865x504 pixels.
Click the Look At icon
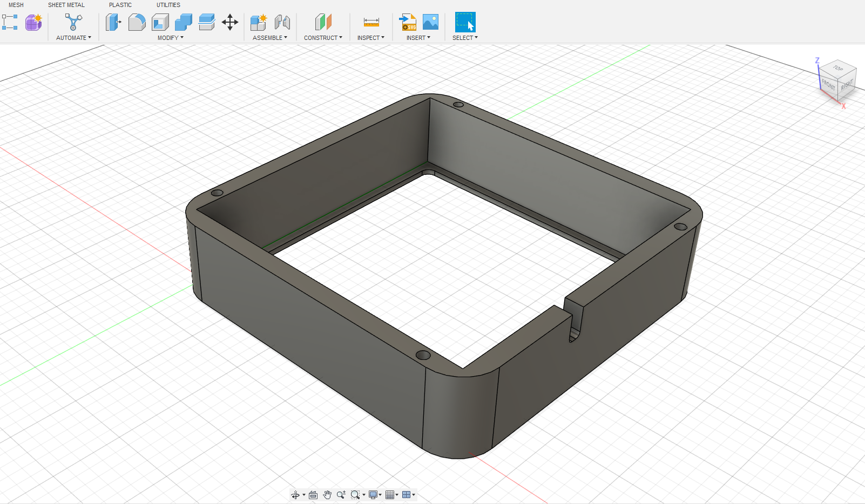pos(313,495)
